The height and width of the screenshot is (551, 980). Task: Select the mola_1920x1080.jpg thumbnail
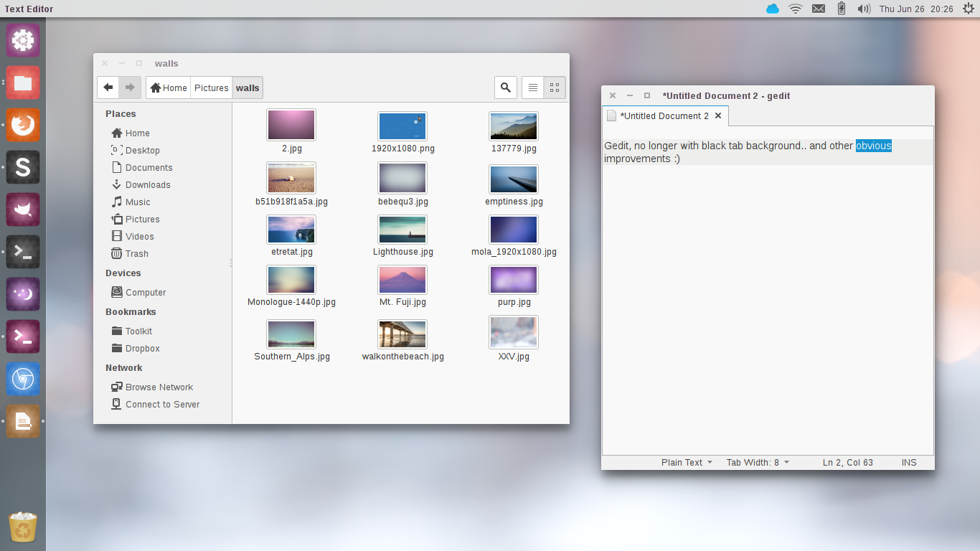pyautogui.click(x=514, y=230)
